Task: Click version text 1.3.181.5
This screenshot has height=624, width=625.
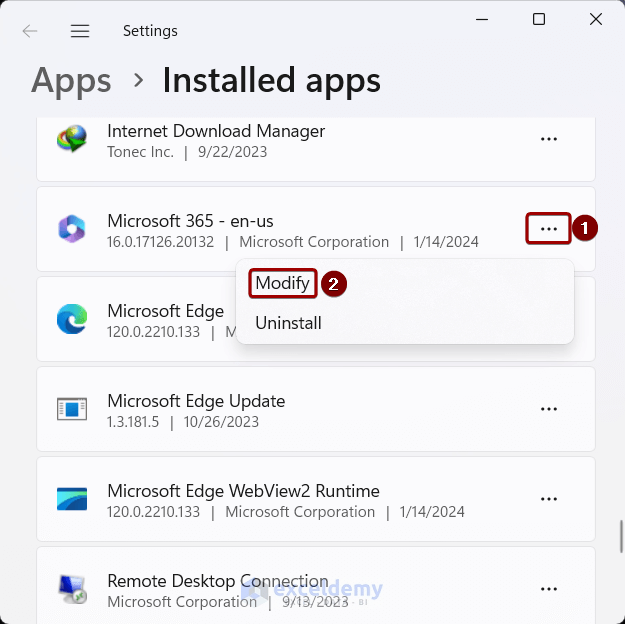Action: 133,422
